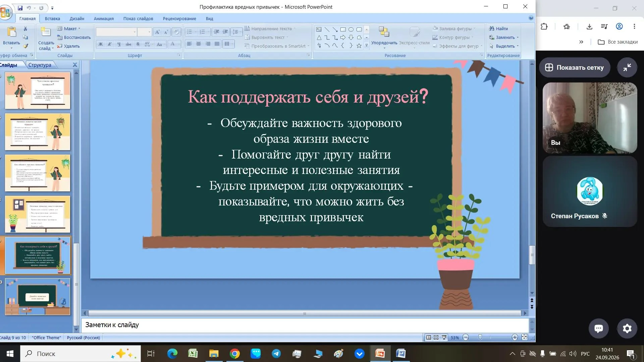Click Показать сетку button
Screen dimensions: 644x362
click(x=575, y=67)
